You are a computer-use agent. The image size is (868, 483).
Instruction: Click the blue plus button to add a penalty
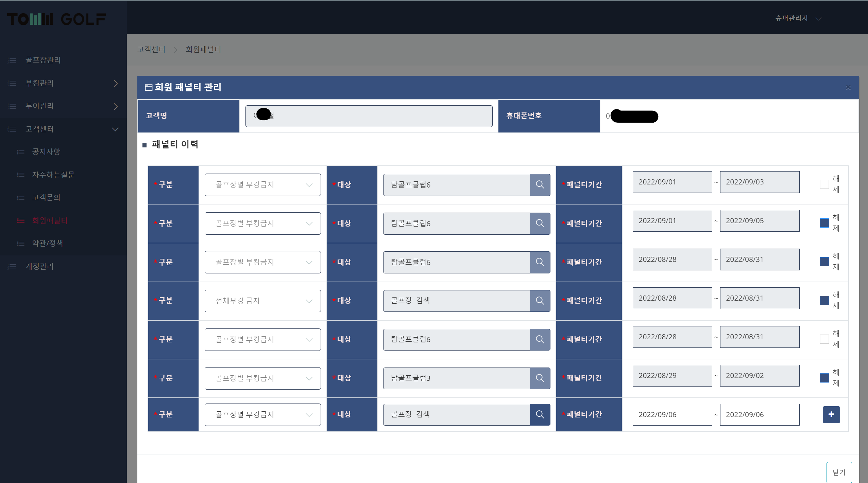click(831, 414)
